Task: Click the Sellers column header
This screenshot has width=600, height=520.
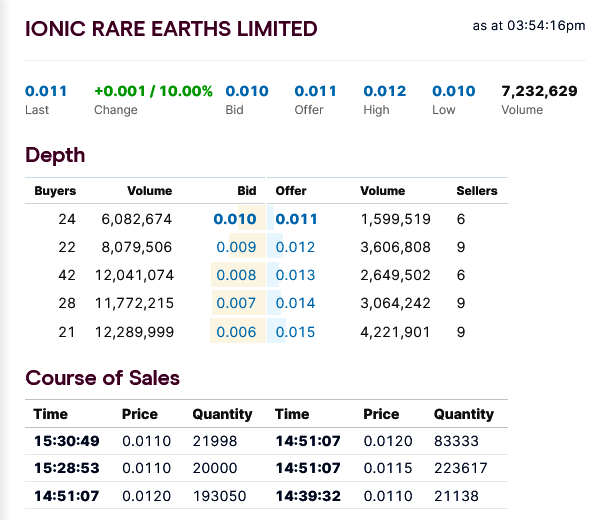Action: pyautogui.click(x=477, y=191)
